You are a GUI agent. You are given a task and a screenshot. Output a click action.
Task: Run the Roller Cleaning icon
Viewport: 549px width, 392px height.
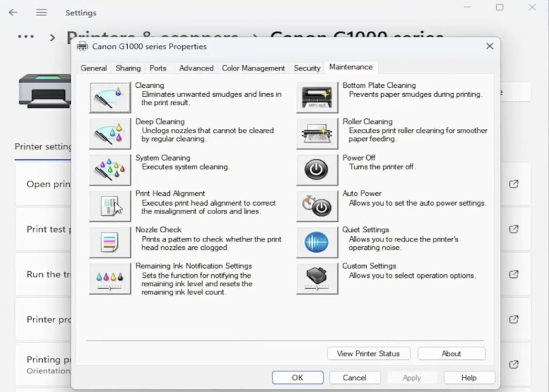click(x=317, y=133)
